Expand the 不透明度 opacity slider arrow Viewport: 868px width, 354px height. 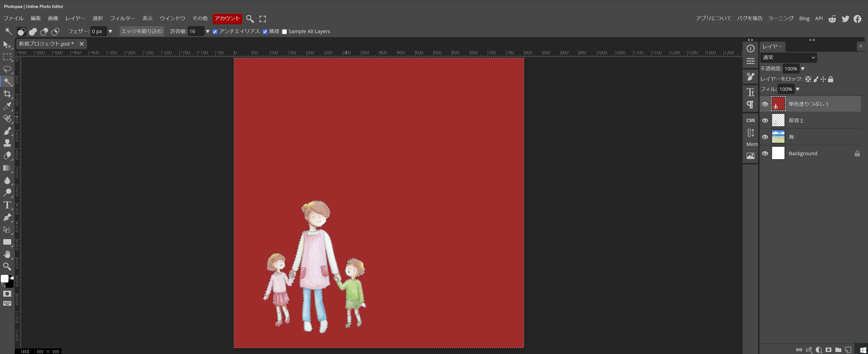[803, 69]
